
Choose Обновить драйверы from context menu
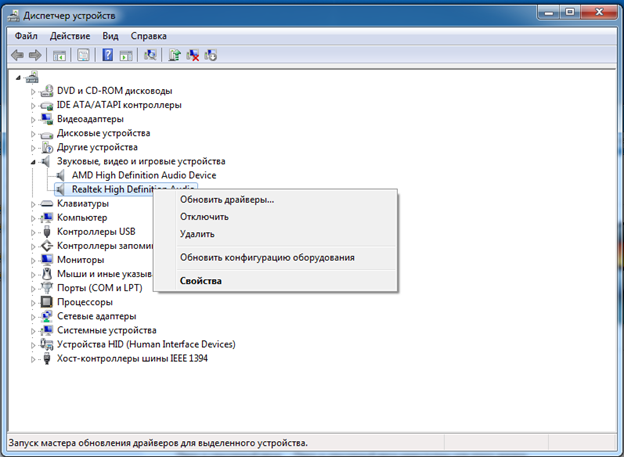pos(226,200)
